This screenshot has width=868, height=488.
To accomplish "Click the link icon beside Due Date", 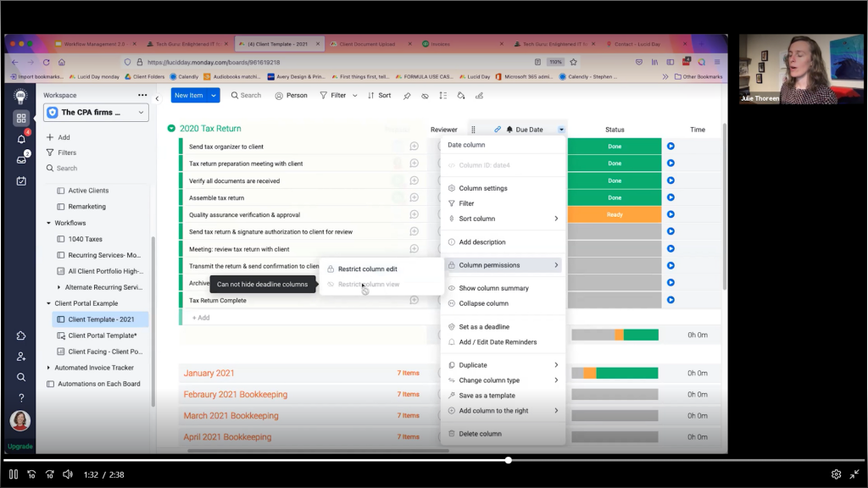I will 497,130.
